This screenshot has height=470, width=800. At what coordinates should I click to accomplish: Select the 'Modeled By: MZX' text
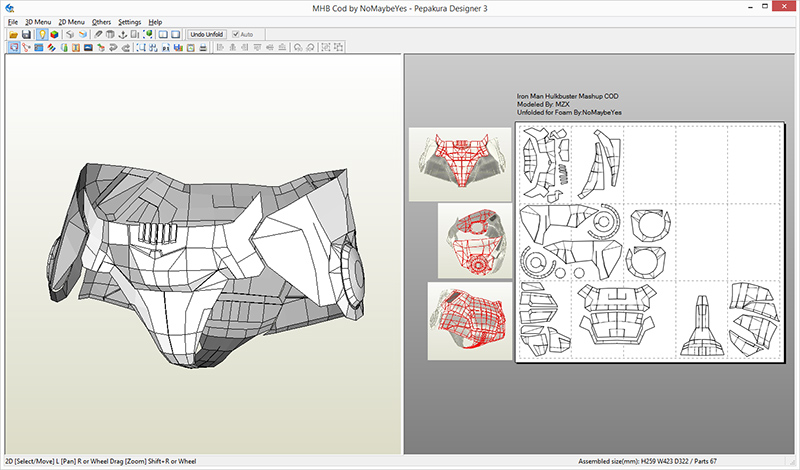coord(543,104)
